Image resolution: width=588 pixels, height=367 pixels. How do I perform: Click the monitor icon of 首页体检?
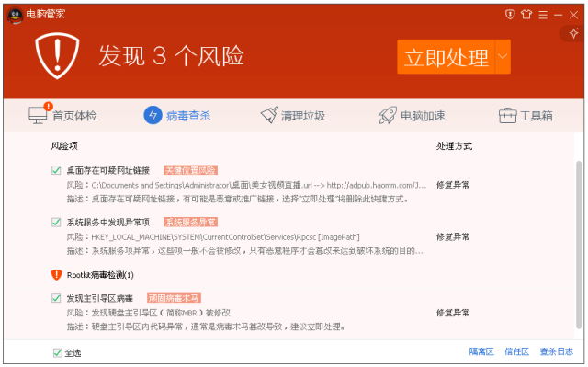pos(38,115)
